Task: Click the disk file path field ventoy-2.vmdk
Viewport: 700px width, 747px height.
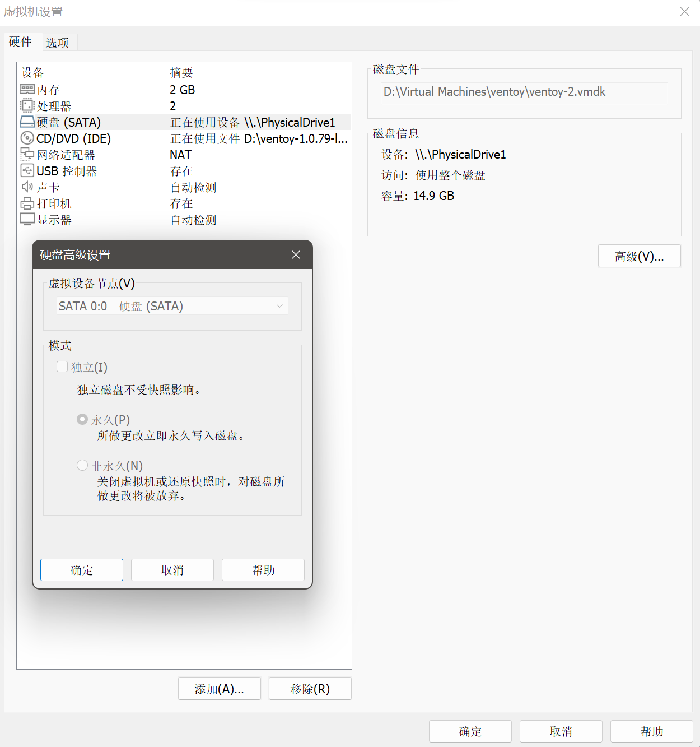Action: [x=524, y=93]
